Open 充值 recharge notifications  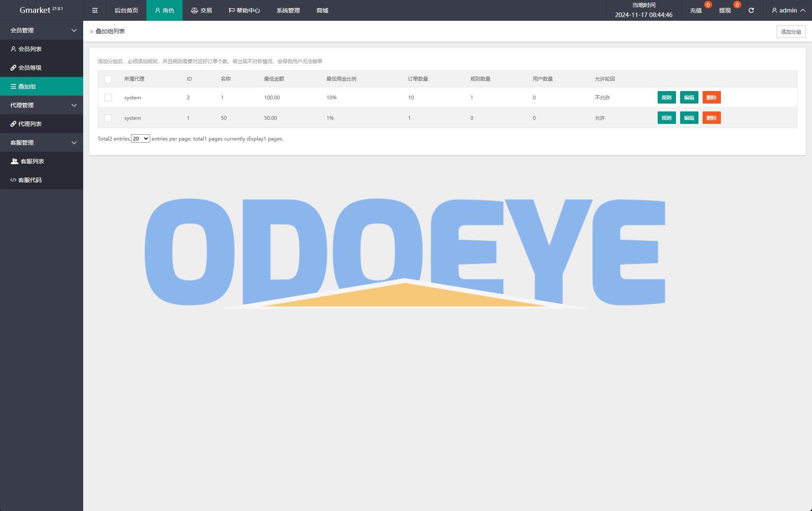point(696,10)
